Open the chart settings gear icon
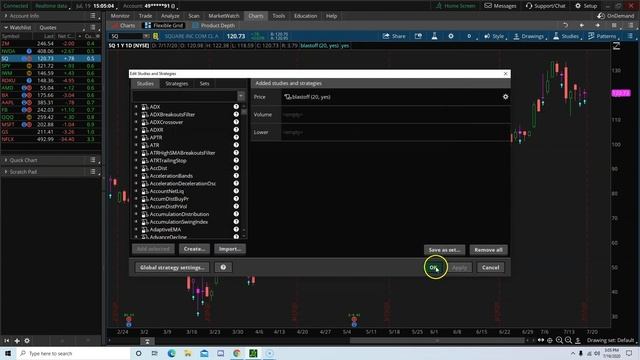Image resolution: width=640 pixels, height=360 pixels. [451, 36]
